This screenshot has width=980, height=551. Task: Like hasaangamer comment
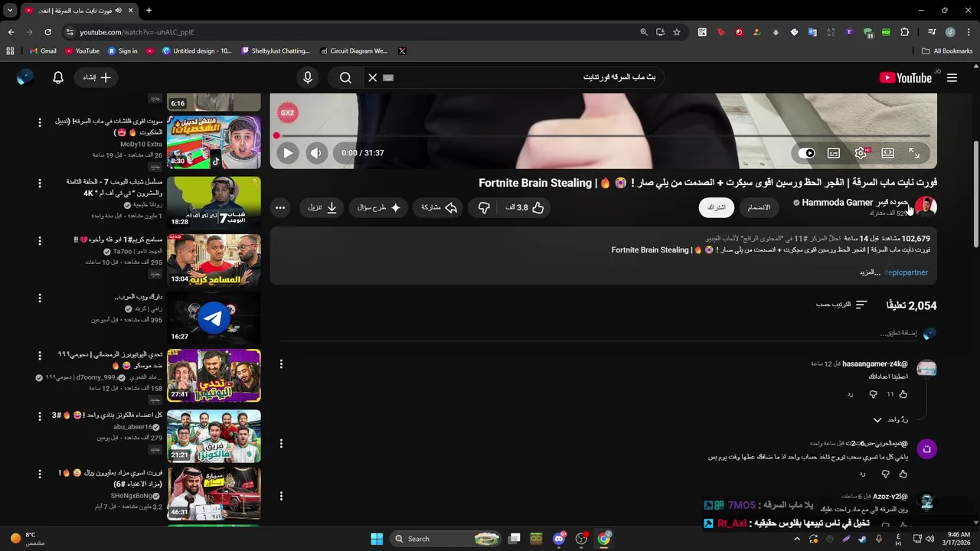(x=903, y=394)
